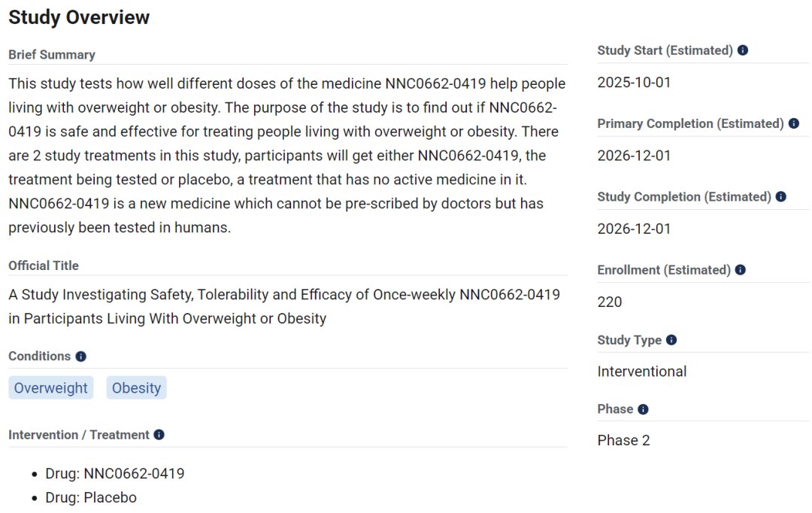Open Intervention / Treatment info icon
The image size is (812, 513).
[x=159, y=435]
